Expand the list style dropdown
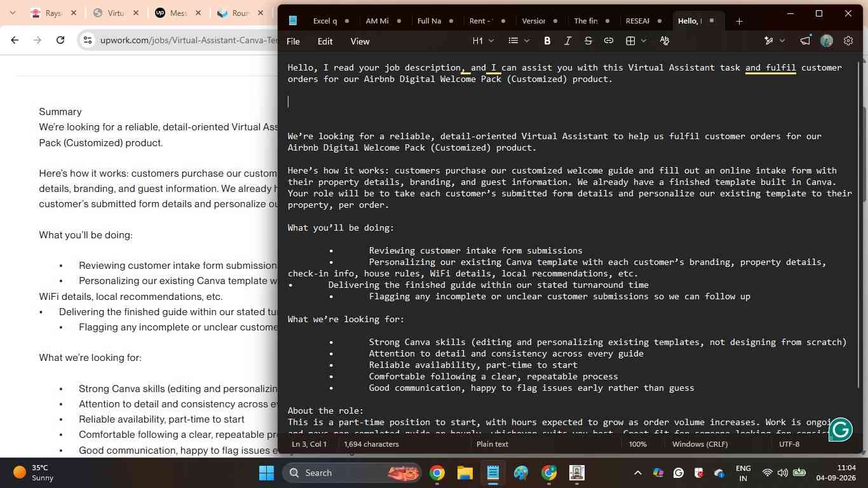This screenshot has width=868, height=488. tap(519, 41)
